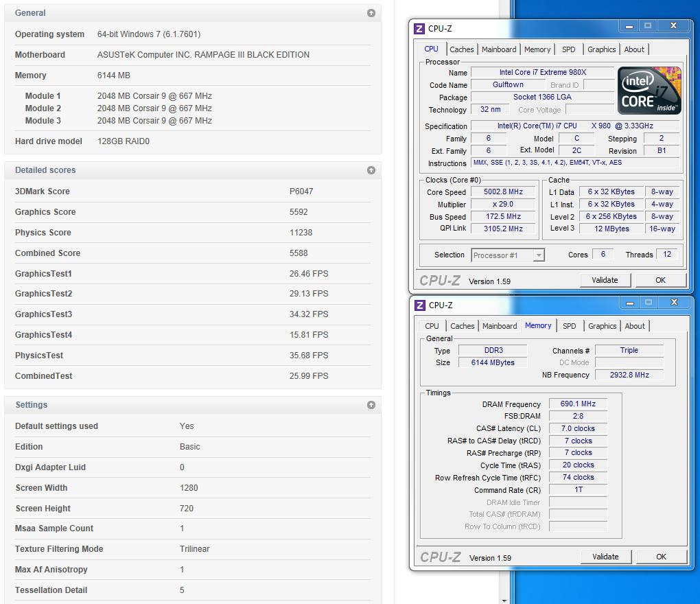This screenshot has width=700, height=604.
Task: Click the GraphicsTest4 value 15.81 FPS
Action: [x=309, y=335]
